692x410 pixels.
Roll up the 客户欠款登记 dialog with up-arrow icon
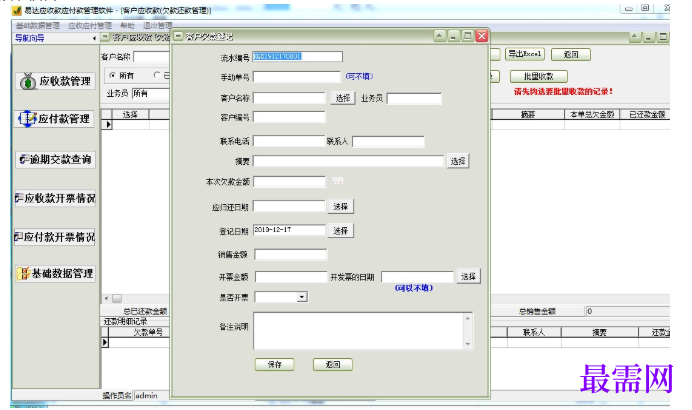(x=440, y=36)
